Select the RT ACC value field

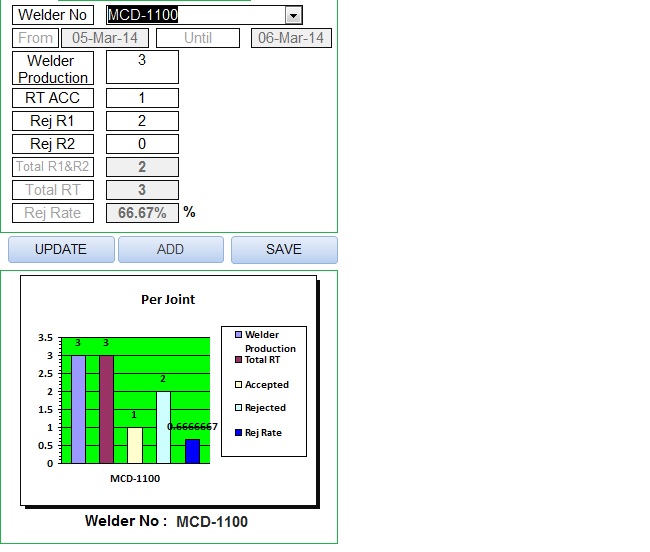(x=142, y=98)
